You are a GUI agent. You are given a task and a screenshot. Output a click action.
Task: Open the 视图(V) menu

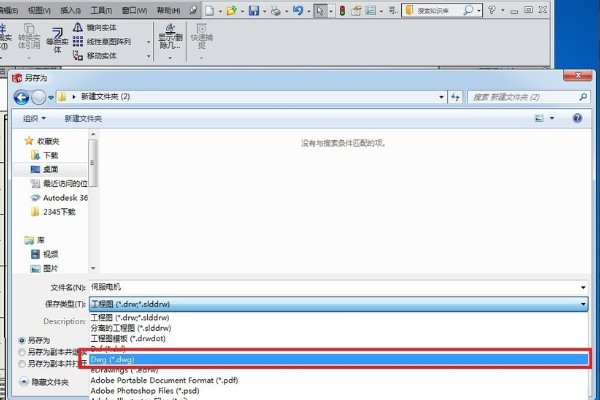(x=39, y=10)
